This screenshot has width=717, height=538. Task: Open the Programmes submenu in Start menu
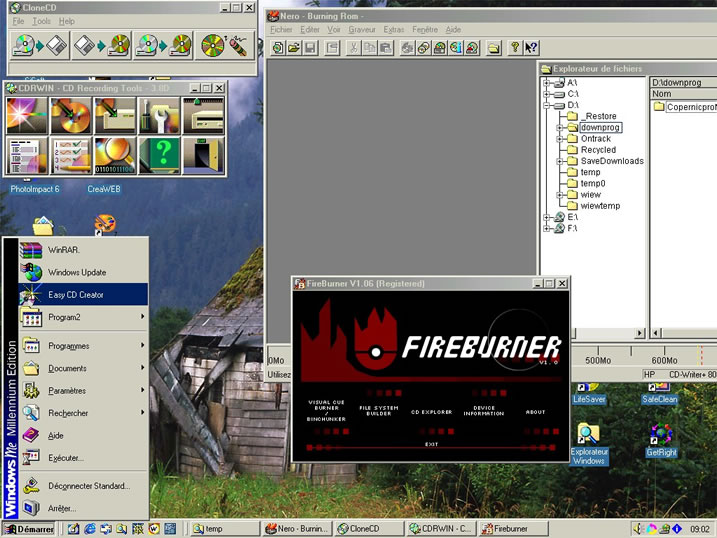pos(83,346)
